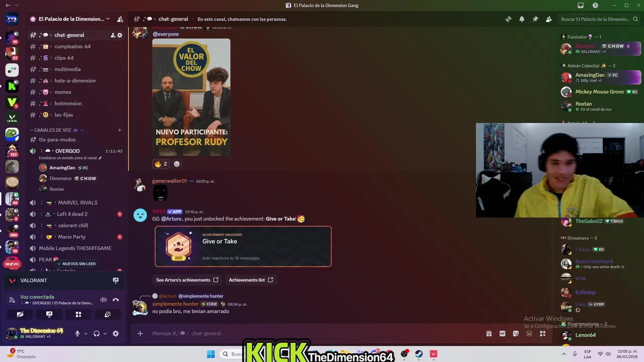Add a channel to CANALES DE VOZ
Viewport: 644px width, 362px height.
120,130
